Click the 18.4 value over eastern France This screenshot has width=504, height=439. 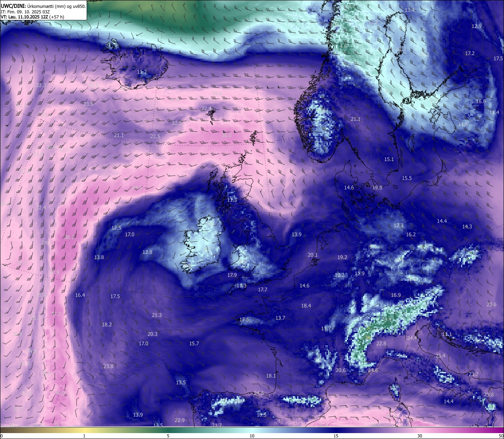tap(306, 306)
